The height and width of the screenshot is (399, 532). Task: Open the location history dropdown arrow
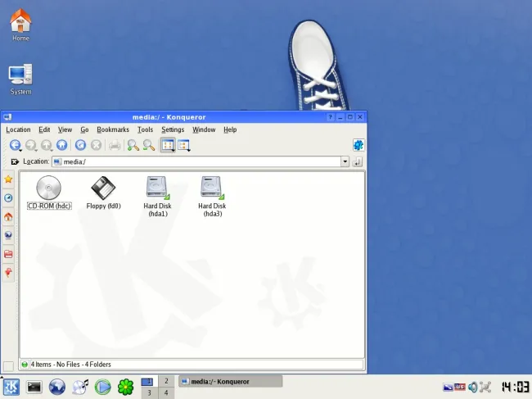pyautogui.click(x=345, y=161)
